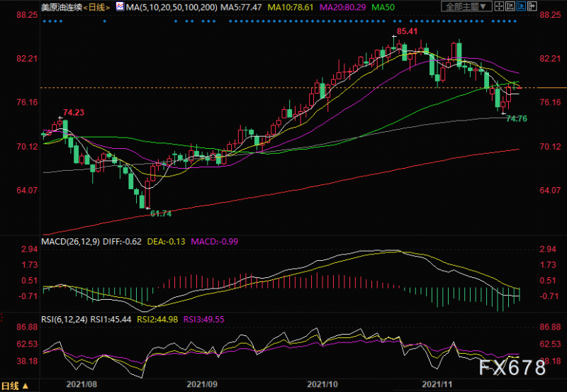Expand the 日线 menu at bottom left
The image size is (567, 392).
point(14,386)
